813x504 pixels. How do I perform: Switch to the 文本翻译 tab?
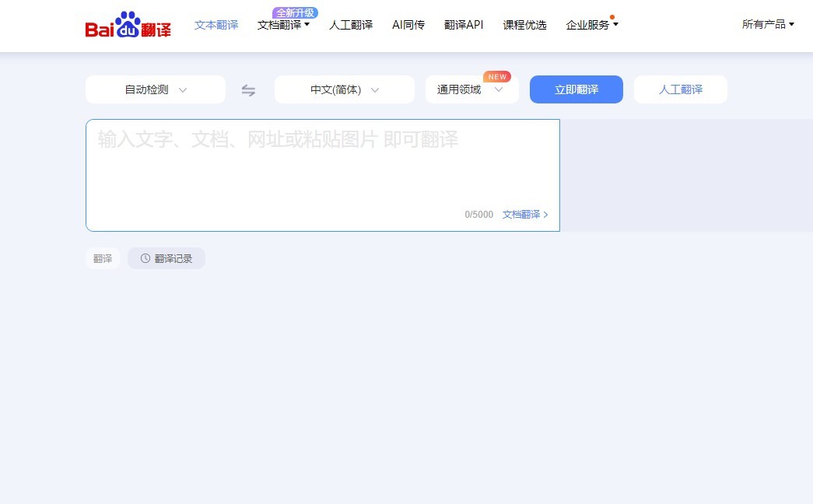(x=216, y=24)
